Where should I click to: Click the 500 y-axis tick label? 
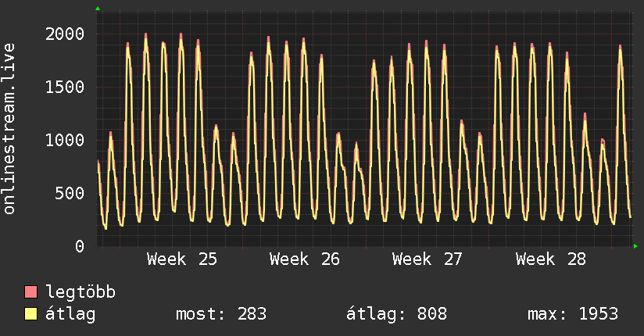[70, 193]
